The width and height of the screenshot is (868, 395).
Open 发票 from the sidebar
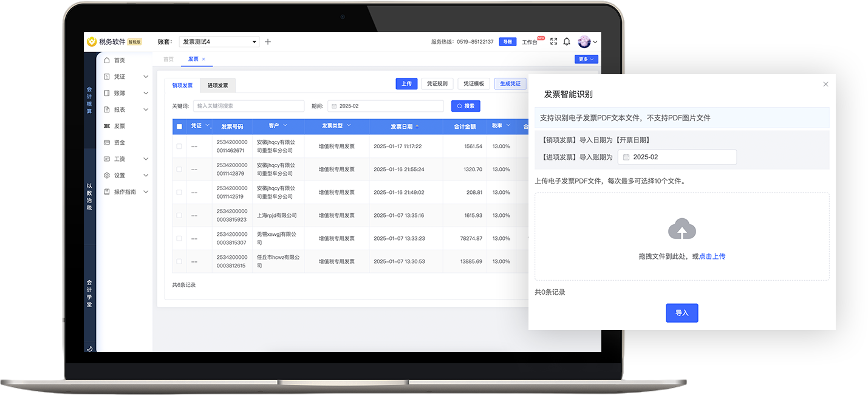coord(119,126)
